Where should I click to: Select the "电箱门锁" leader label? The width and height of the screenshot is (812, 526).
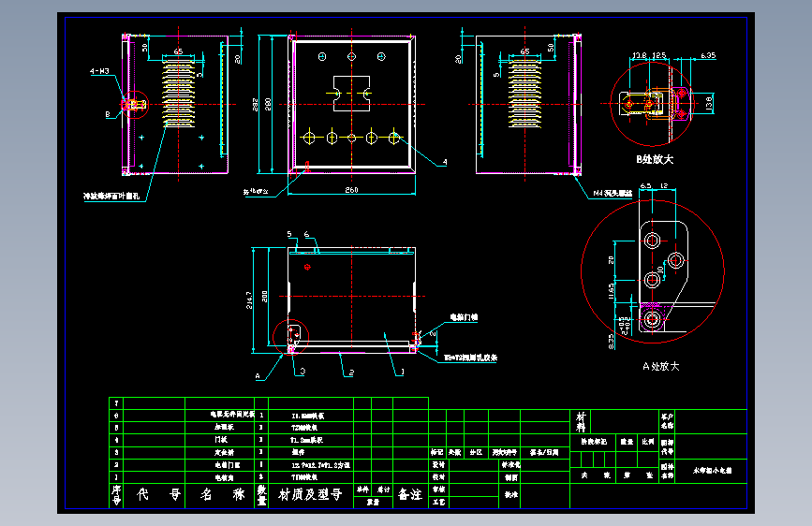pos(464,317)
